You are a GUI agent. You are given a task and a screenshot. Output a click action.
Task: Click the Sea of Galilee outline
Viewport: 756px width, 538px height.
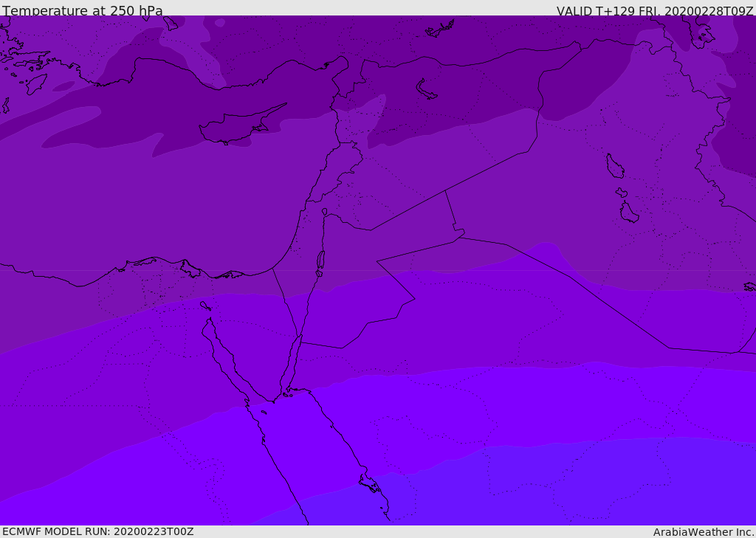coord(325,212)
